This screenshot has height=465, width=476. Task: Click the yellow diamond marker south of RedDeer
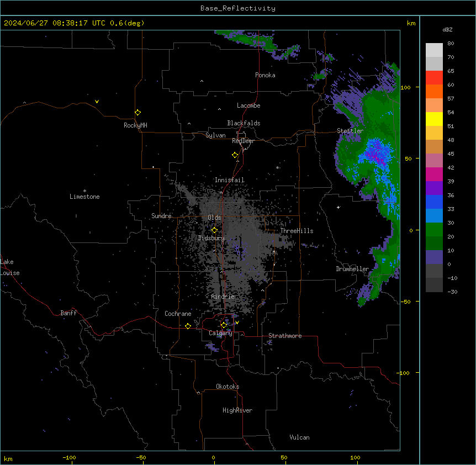point(235,155)
